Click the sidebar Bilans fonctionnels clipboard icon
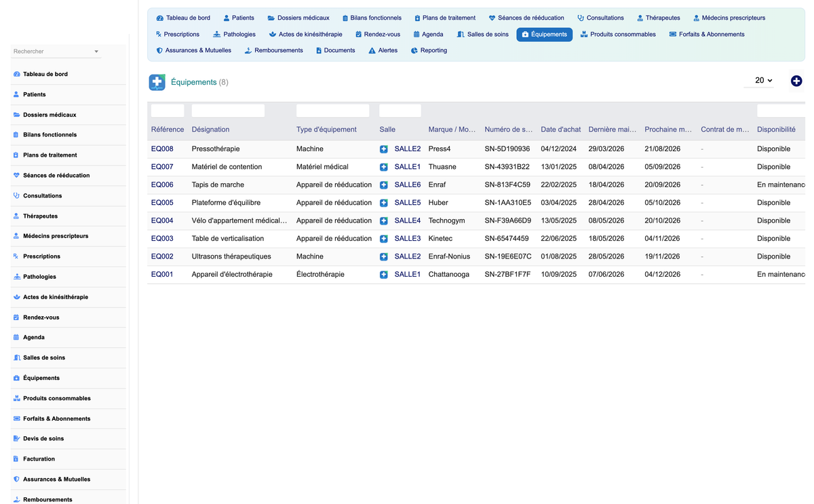Image resolution: width=814 pixels, height=504 pixels. pyautogui.click(x=16, y=135)
